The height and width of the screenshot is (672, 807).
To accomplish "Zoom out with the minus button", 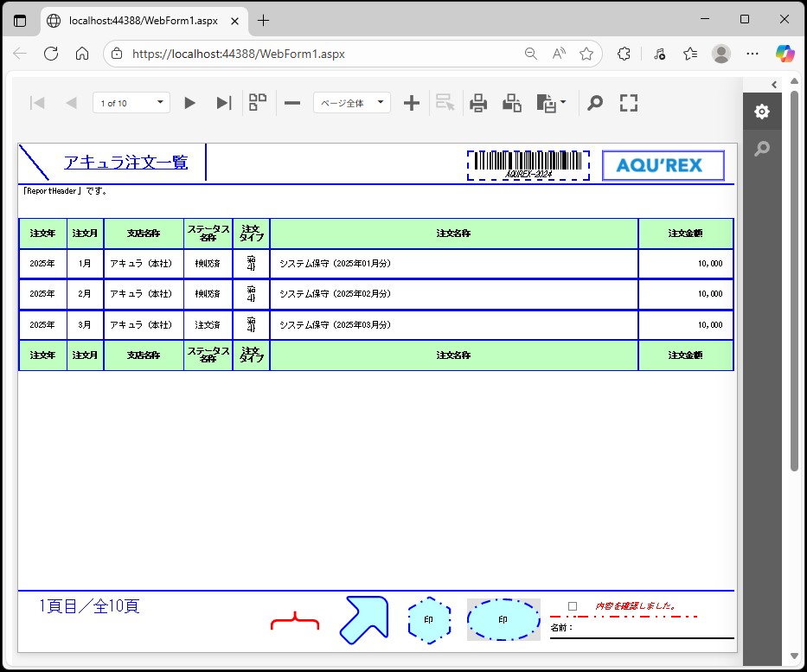I will tap(292, 103).
